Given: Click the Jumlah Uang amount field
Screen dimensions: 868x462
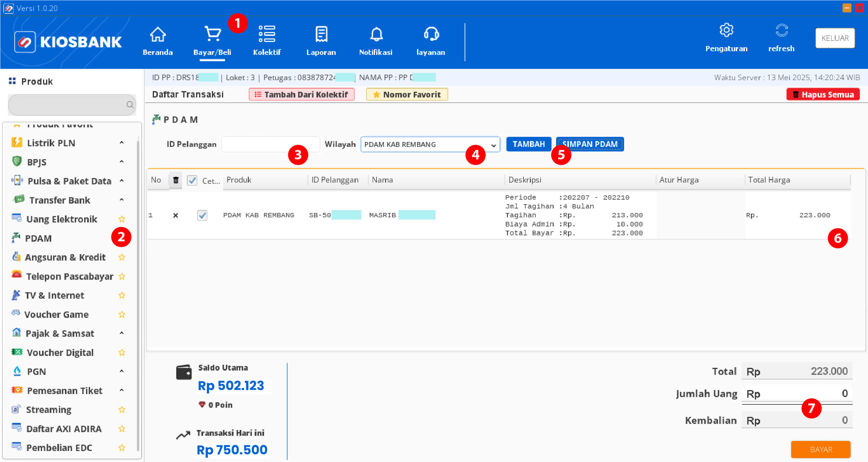Looking at the screenshot, I should [797, 393].
